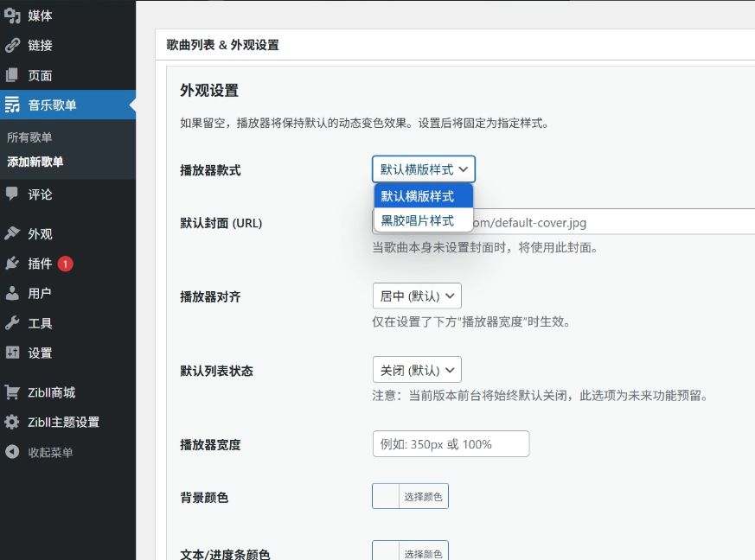Click the 用户 users icon
Image resolution: width=755 pixels, height=560 pixels.
(x=12, y=293)
